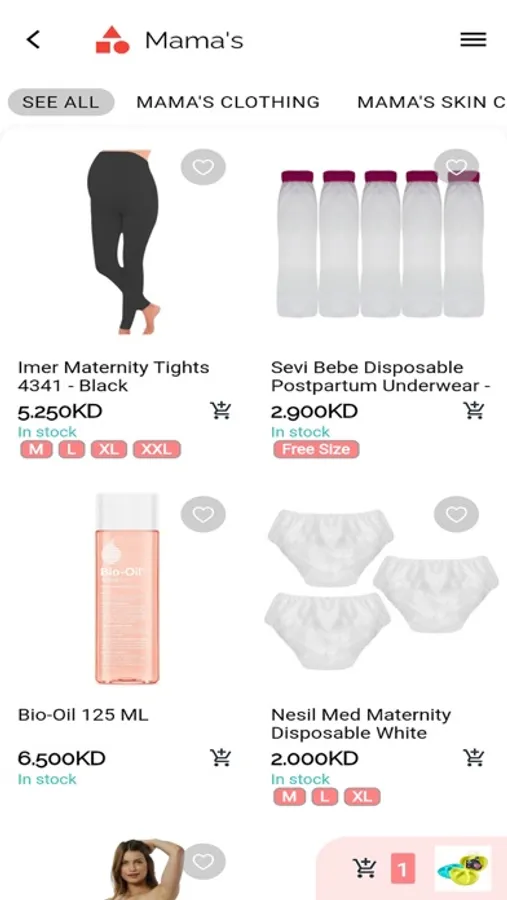Image resolution: width=507 pixels, height=900 pixels.
Task: Toggle wishlist heart on Sevi Bebe underwear
Action: (x=456, y=167)
